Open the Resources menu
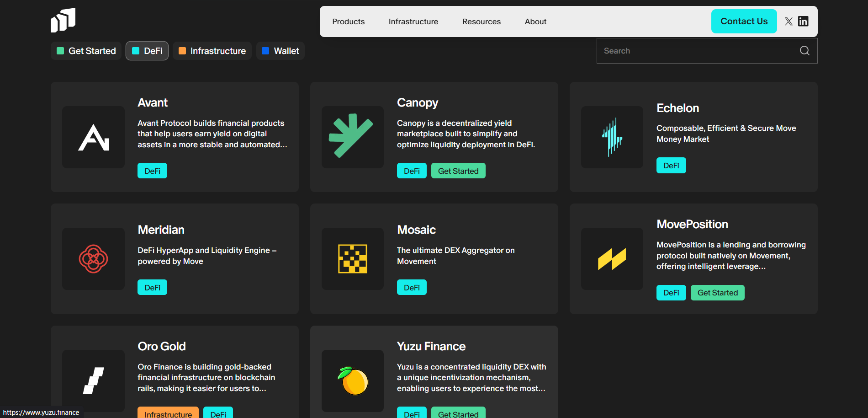The width and height of the screenshot is (868, 418). click(482, 21)
